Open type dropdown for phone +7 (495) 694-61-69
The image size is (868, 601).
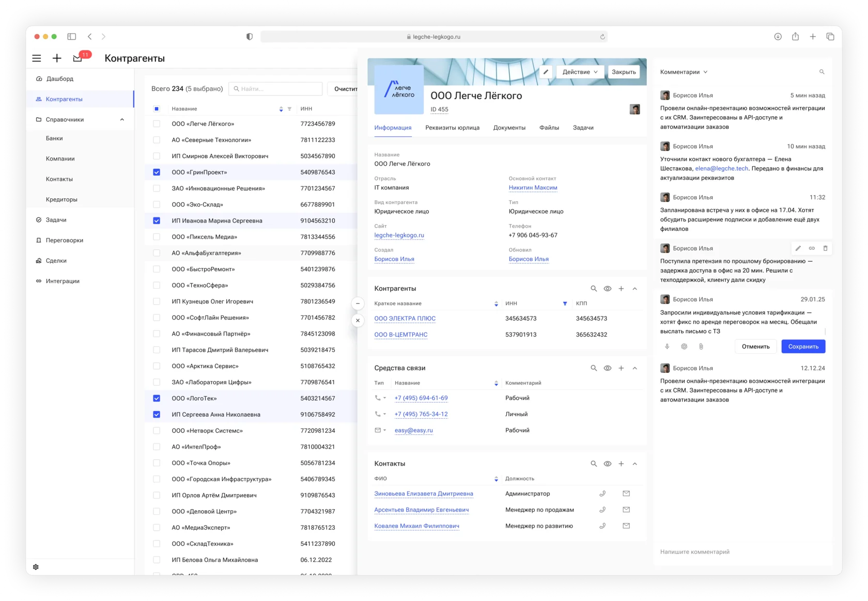381,398
